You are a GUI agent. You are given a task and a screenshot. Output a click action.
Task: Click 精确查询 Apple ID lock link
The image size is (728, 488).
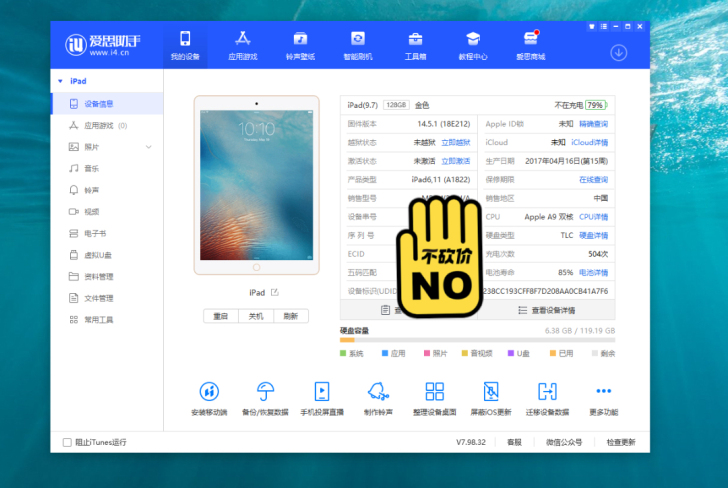593,124
